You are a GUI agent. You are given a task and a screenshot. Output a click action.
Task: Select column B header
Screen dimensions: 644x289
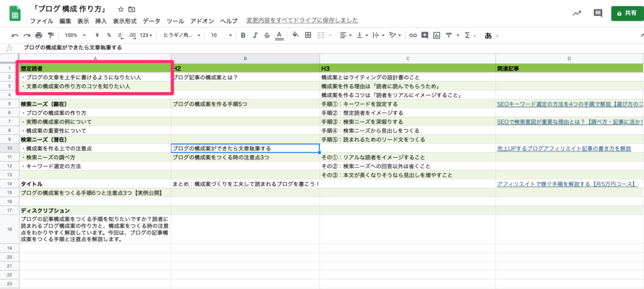[245, 58]
